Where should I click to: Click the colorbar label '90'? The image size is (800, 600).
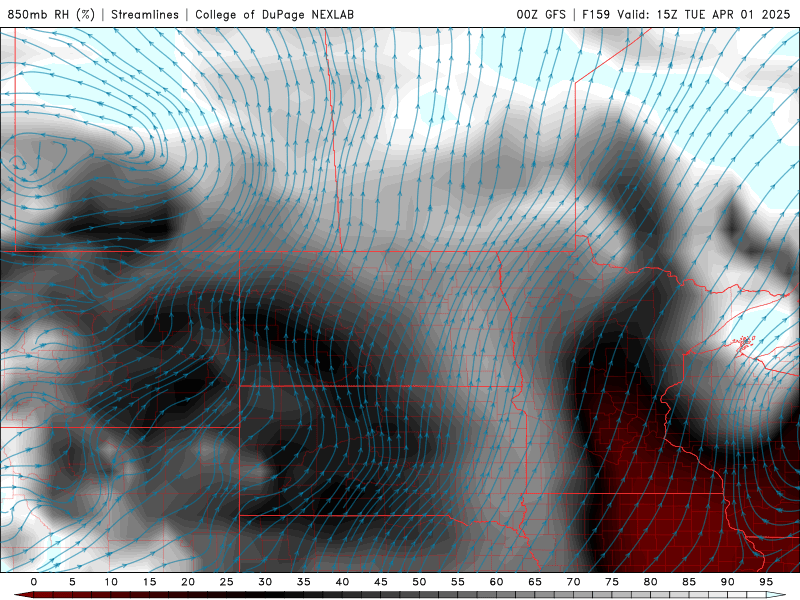(x=728, y=582)
